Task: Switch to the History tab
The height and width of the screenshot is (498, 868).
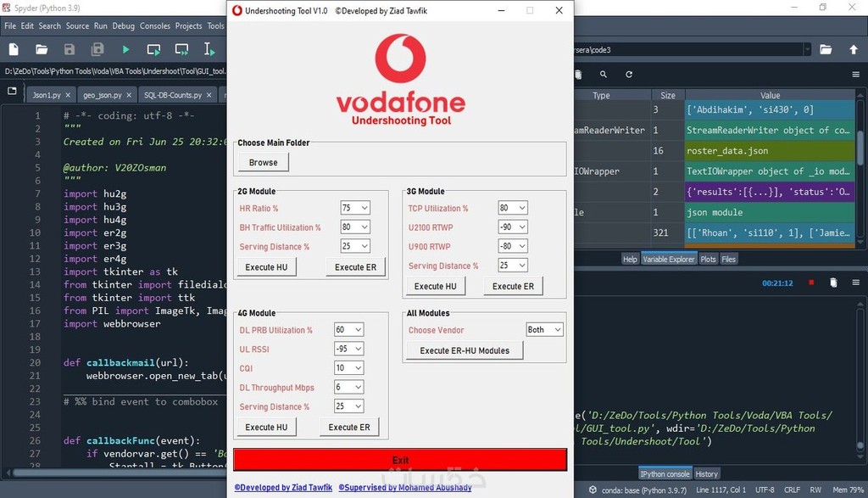Action: pos(706,474)
